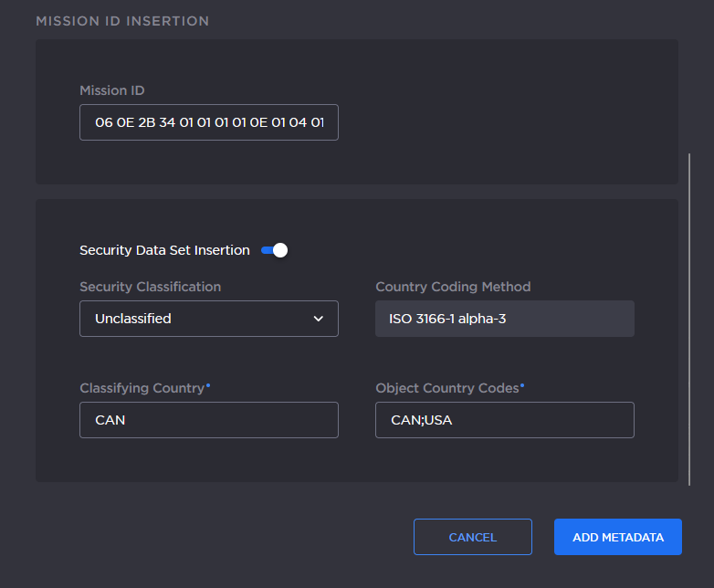Click the Object Country Codes label

point(446,388)
